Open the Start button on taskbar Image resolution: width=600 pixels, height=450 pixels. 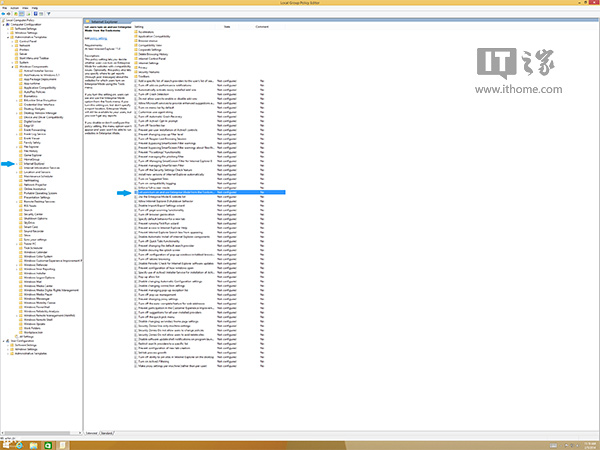point(5,445)
